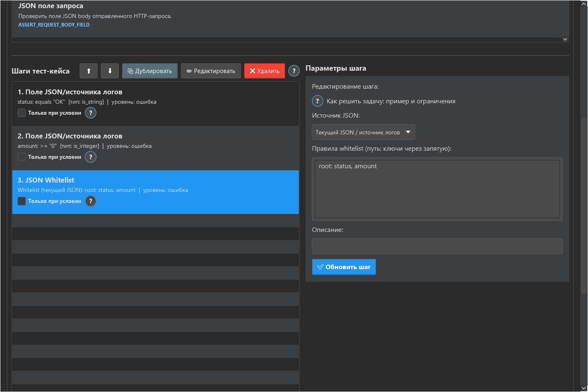Click the Редактировать button

tap(211, 71)
